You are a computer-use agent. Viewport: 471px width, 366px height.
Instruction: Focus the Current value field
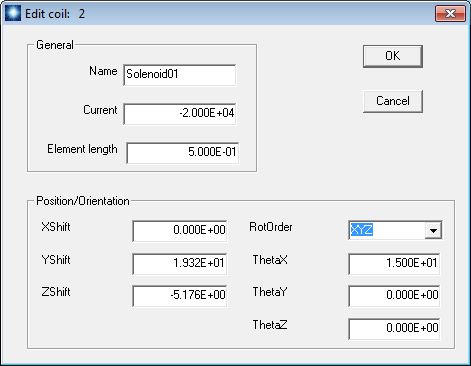coord(180,114)
